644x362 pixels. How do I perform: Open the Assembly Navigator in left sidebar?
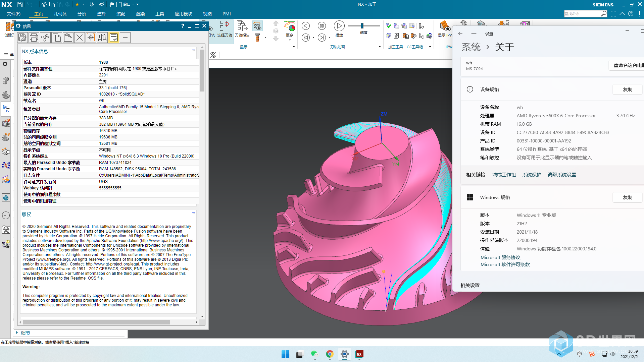click(x=6, y=80)
